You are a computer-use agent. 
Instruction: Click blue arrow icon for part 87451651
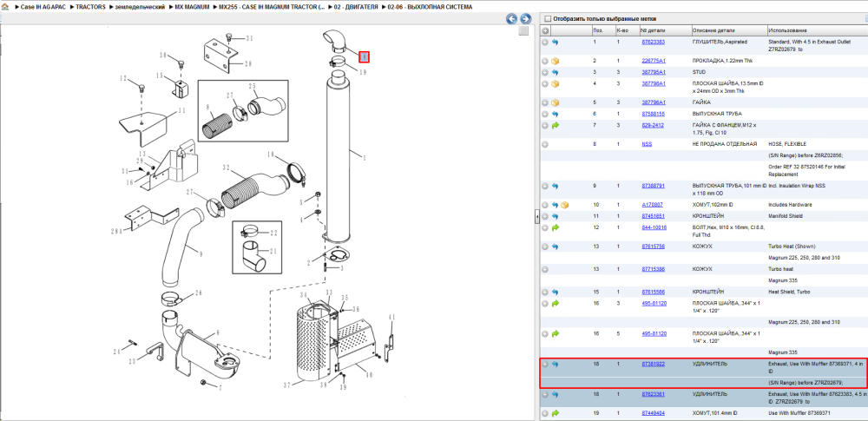[x=556, y=216]
